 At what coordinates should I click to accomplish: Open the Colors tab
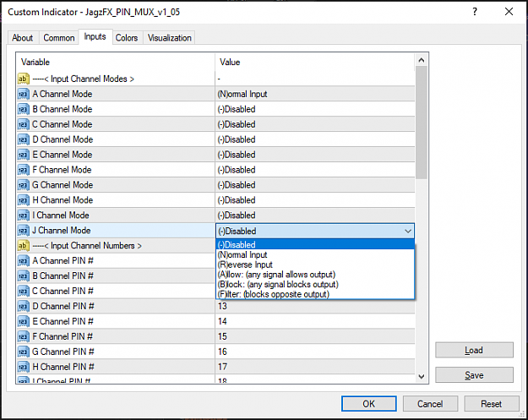point(127,38)
